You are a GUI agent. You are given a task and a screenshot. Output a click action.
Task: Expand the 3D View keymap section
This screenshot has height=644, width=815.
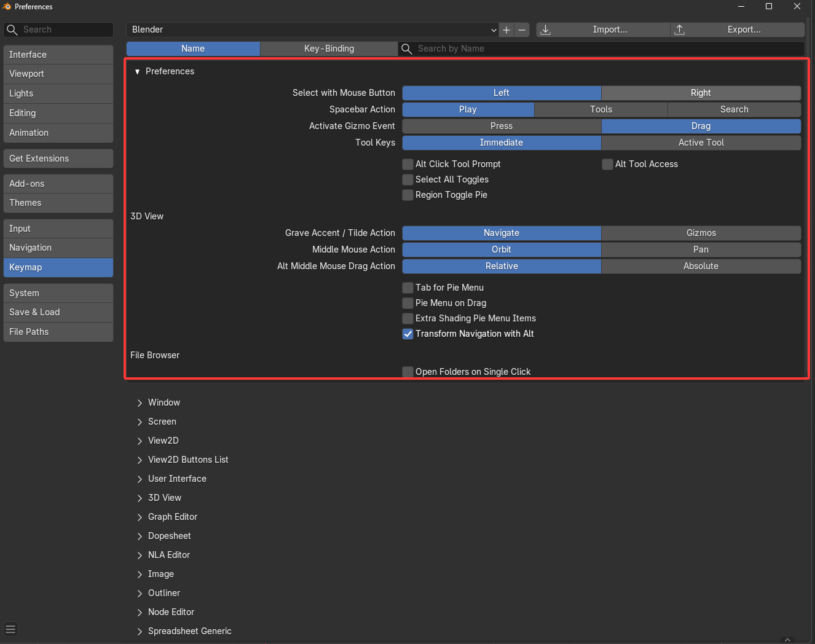[140, 498]
